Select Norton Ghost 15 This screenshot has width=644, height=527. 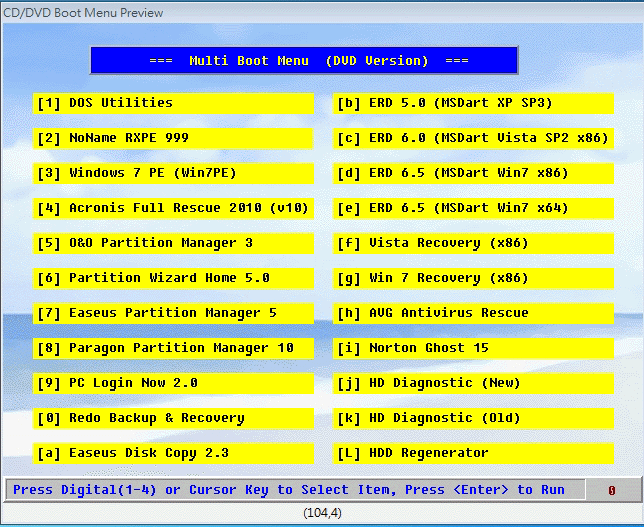(474, 348)
